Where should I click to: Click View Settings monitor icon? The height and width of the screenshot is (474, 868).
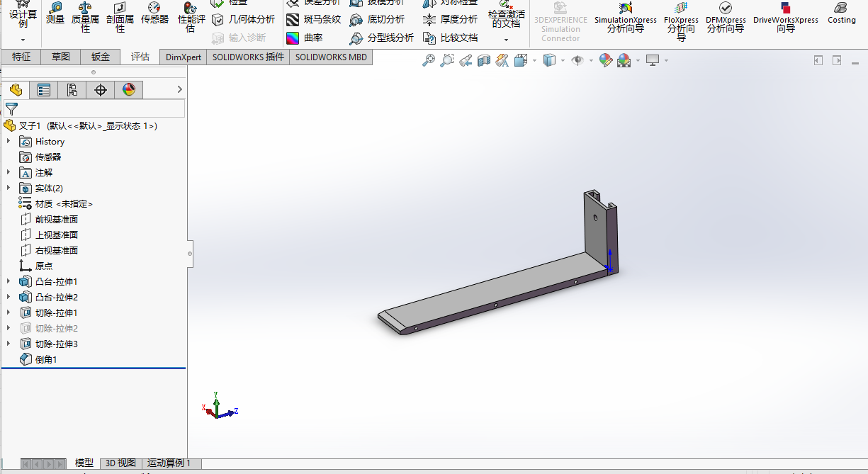click(x=653, y=61)
